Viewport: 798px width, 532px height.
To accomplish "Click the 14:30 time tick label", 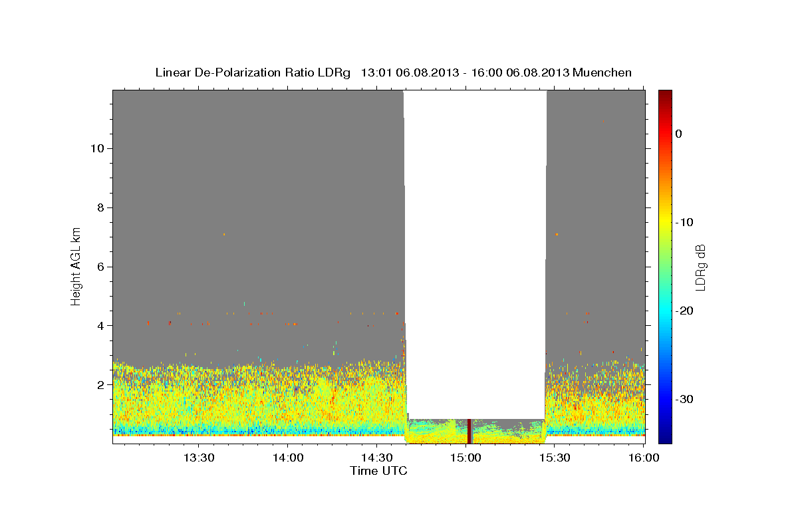I will 376,458.
